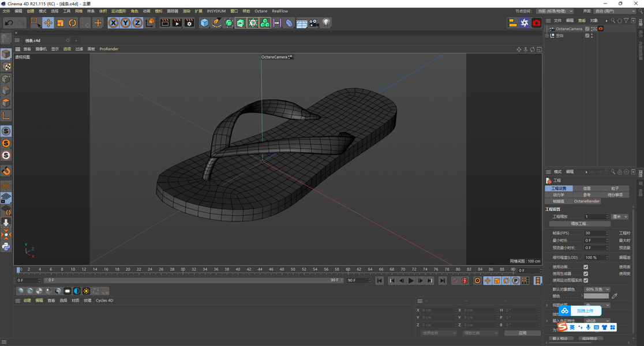Select the Rotate tool
Viewport: 644px width, 346px height.
[73, 23]
